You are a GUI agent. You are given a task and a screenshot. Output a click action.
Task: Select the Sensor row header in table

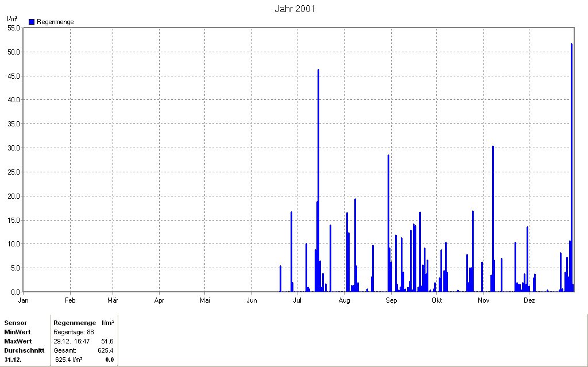click(16, 323)
